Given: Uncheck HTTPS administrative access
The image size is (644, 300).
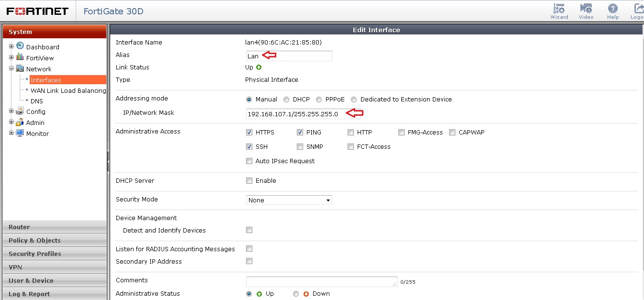Looking at the screenshot, I should (249, 132).
